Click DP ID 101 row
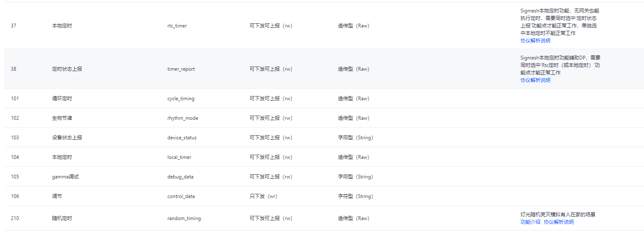This screenshot has width=644, height=235. coord(324,99)
